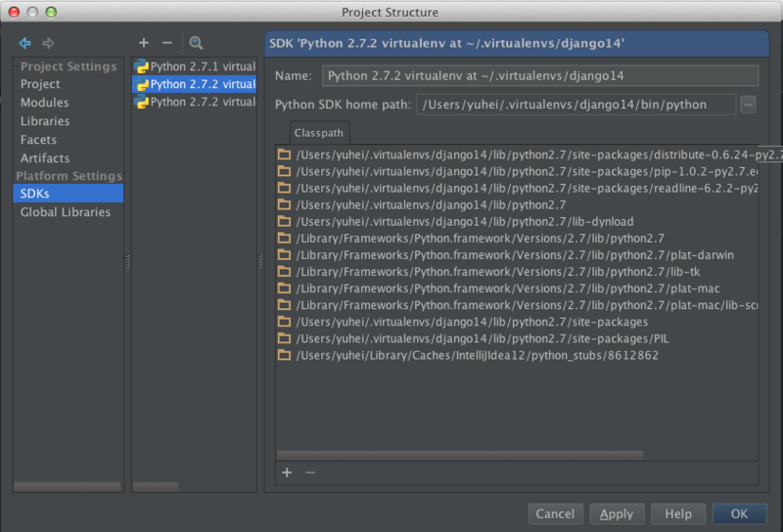This screenshot has width=783, height=532.
Task: Select the pip-1.0.2 classpath entry
Action: [x=517, y=171]
